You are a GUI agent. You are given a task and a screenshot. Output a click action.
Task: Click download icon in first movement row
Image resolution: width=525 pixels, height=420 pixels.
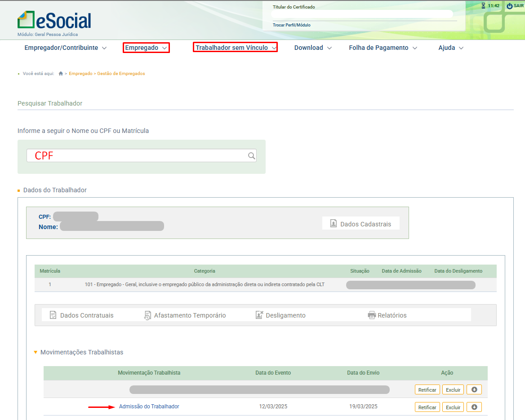tap(474, 389)
